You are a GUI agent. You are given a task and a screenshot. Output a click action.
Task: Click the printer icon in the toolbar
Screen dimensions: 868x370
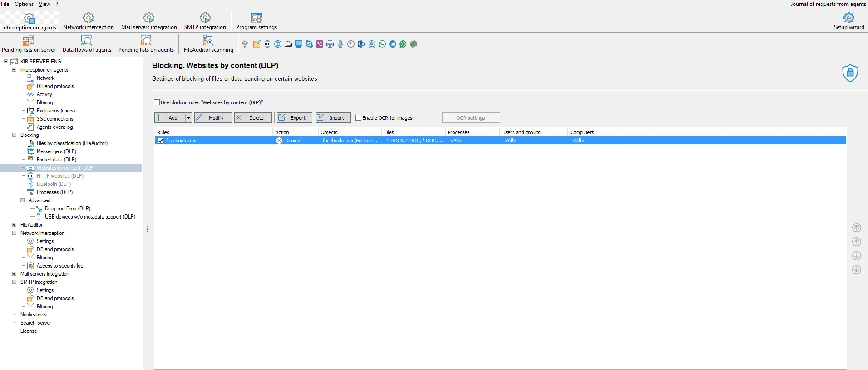(330, 44)
